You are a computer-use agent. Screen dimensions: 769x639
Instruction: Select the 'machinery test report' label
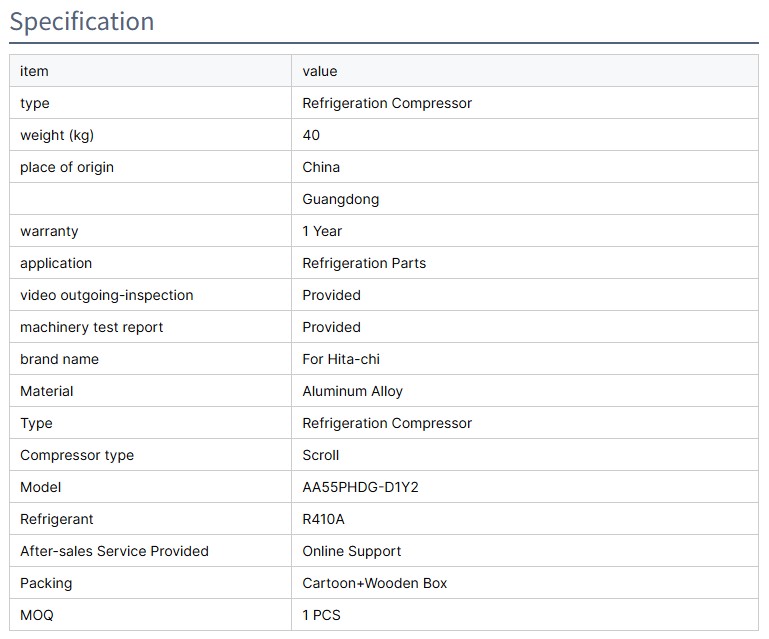coord(92,327)
